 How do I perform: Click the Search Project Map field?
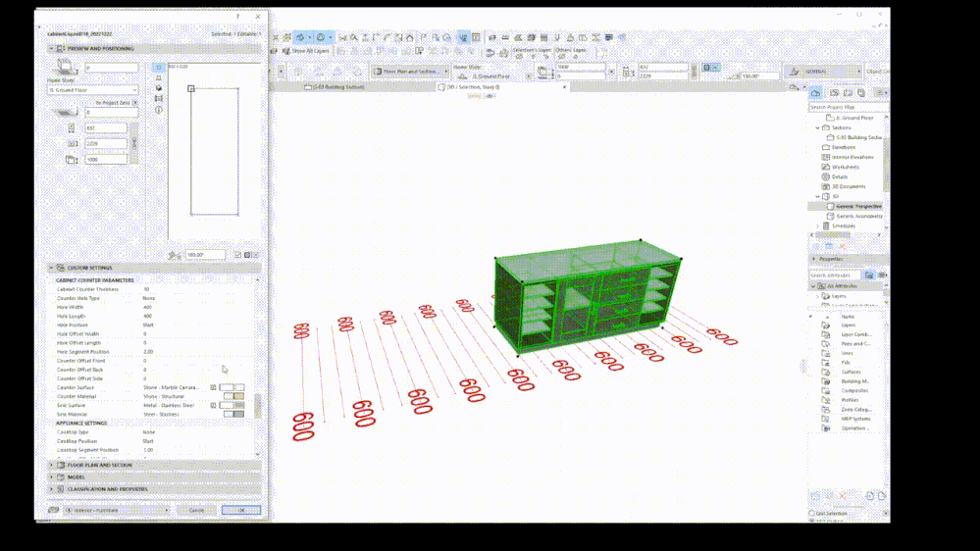(x=849, y=108)
